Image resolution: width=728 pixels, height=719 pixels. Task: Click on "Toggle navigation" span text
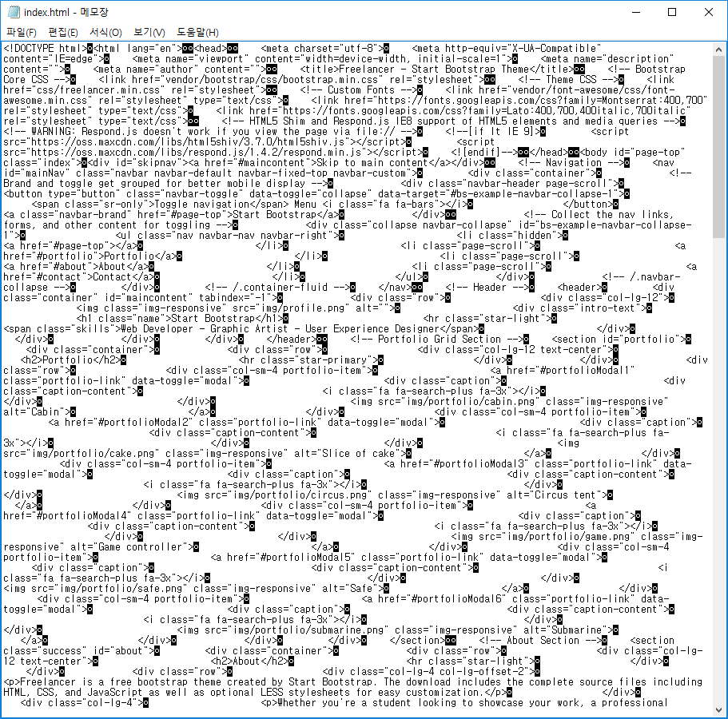pos(202,205)
